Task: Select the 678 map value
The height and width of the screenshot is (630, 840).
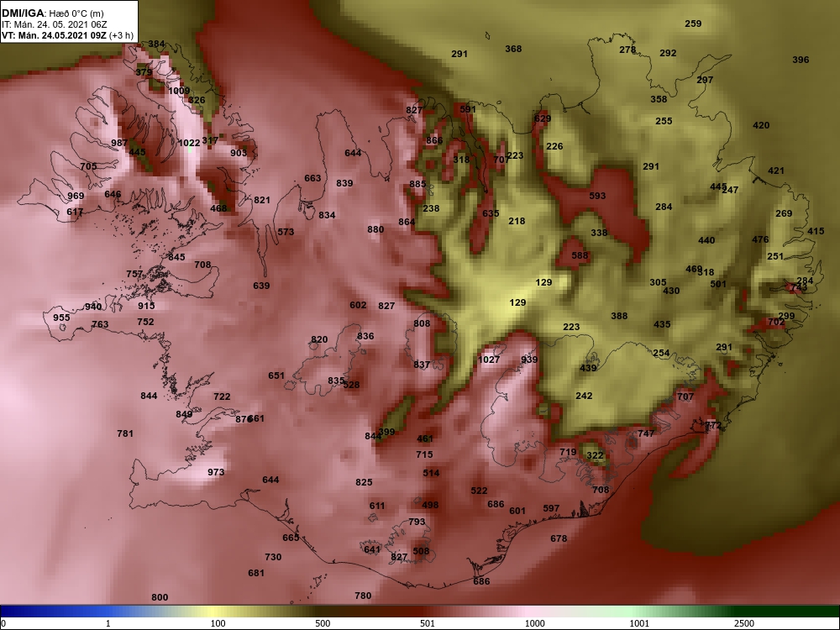Action: tap(559, 538)
